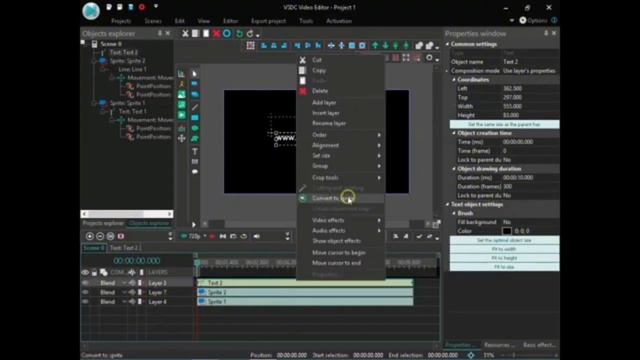
Task: Click the Redo arrow icon
Action: [x=250, y=33]
